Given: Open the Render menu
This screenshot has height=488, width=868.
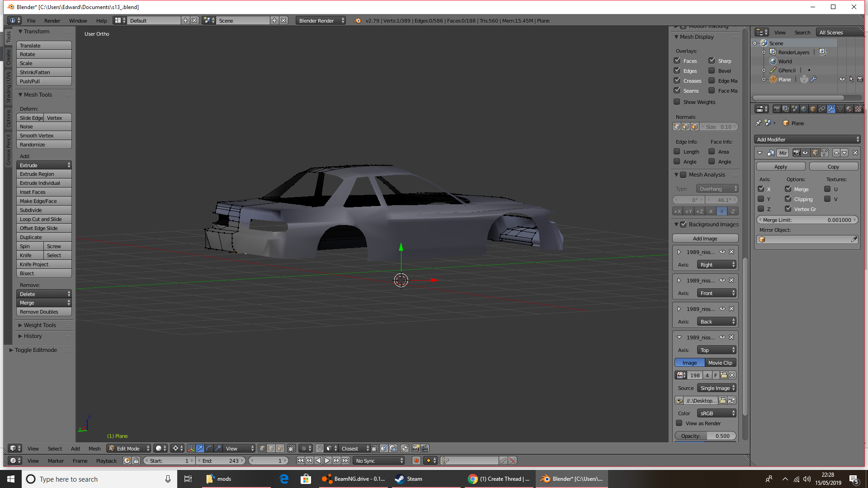Looking at the screenshot, I should pyautogui.click(x=52, y=20).
